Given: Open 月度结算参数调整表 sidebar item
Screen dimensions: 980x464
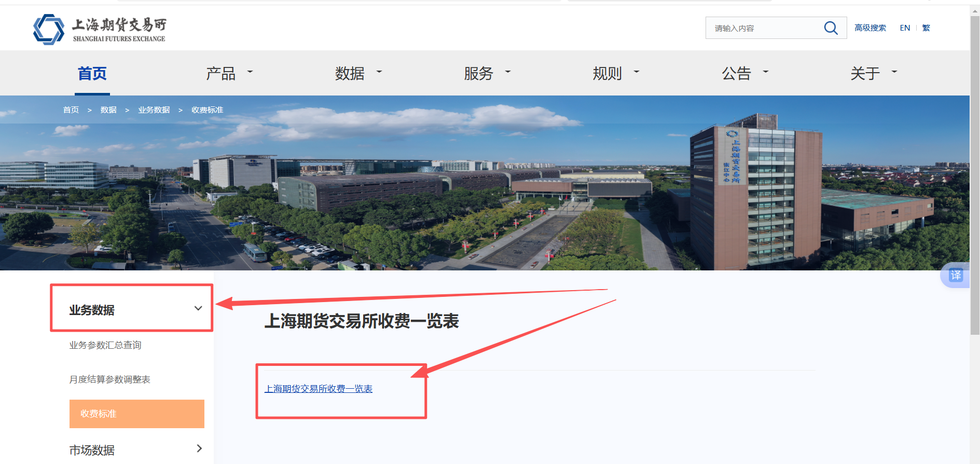Looking at the screenshot, I should tap(110, 379).
